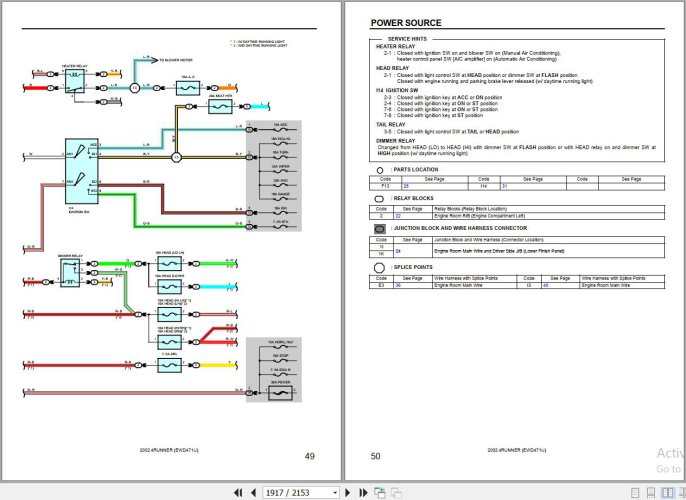Jump to the last page of the document
This screenshot has height=500, width=686.
coord(363,493)
